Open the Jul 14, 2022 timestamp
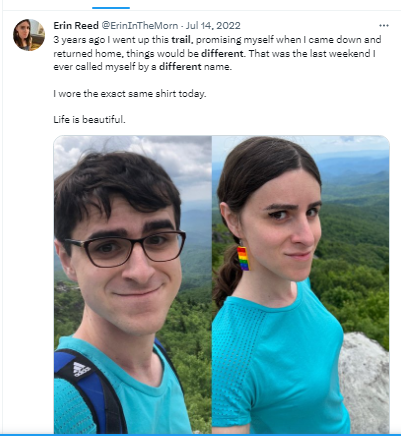The height and width of the screenshot is (436, 401). [213, 26]
